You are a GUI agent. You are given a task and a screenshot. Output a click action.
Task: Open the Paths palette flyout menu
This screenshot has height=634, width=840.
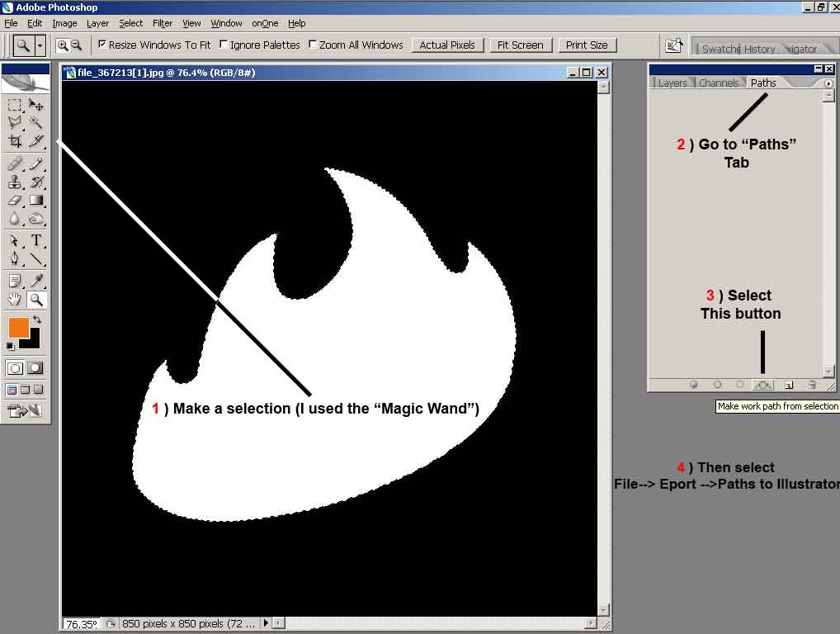(828, 83)
